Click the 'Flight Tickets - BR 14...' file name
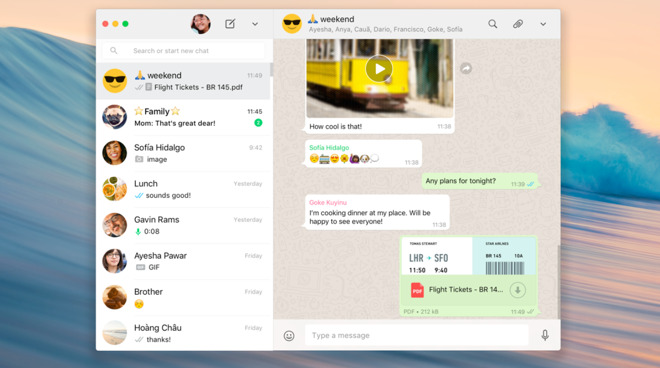Image resolution: width=660 pixels, height=368 pixels. click(466, 290)
